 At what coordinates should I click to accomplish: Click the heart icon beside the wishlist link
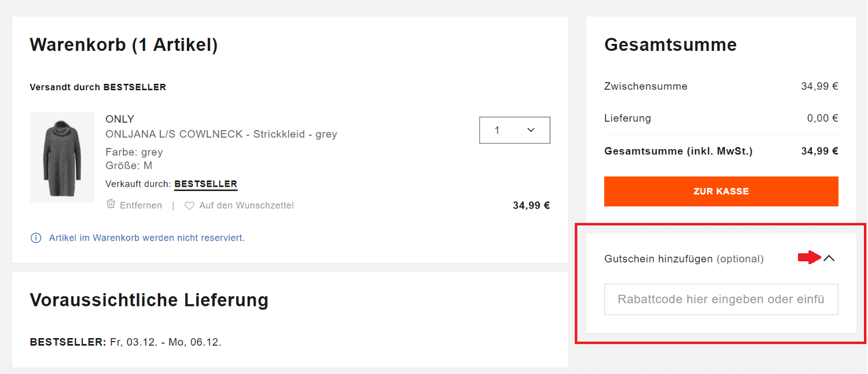[x=189, y=205]
